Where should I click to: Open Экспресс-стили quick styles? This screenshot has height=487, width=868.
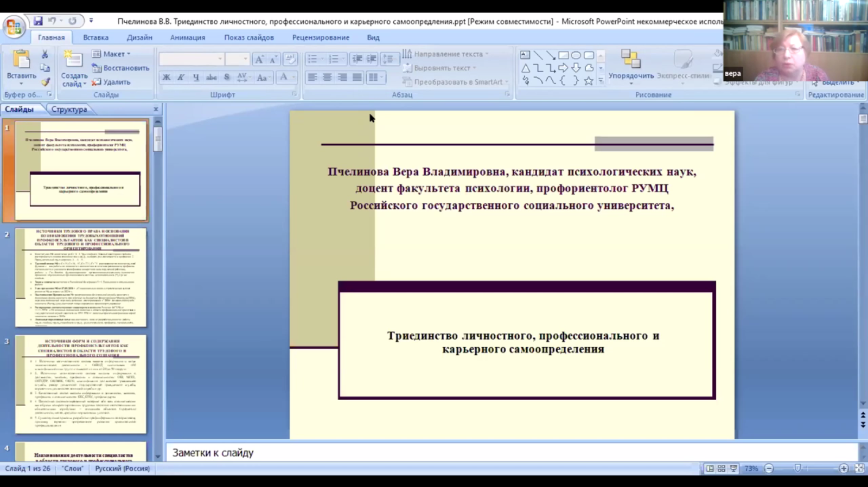pos(683,66)
